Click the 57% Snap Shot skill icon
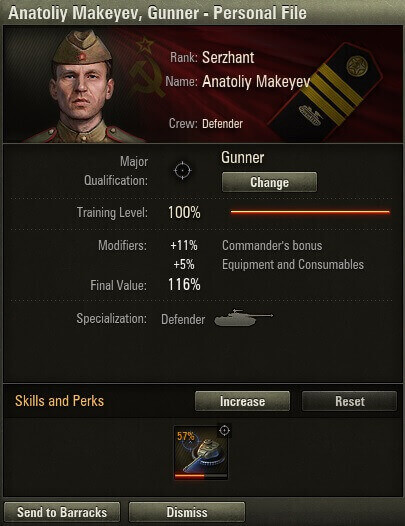The image size is (405, 526). click(x=201, y=453)
